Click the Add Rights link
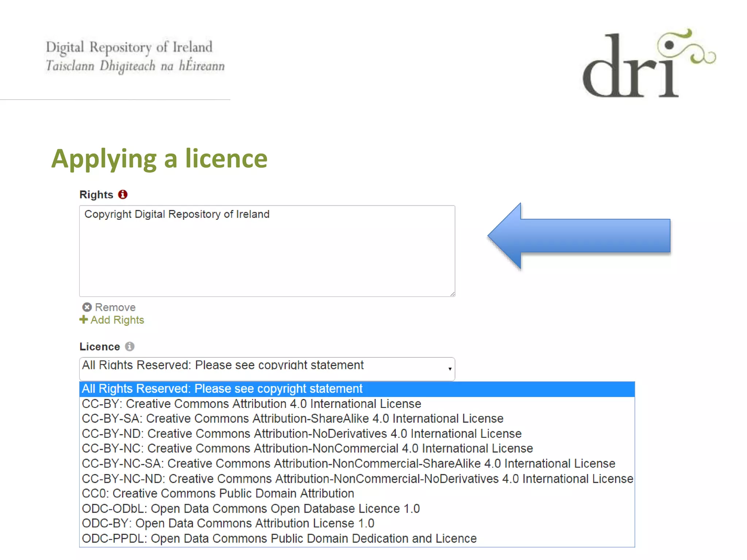This screenshot has width=747, height=560. click(117, 320)
